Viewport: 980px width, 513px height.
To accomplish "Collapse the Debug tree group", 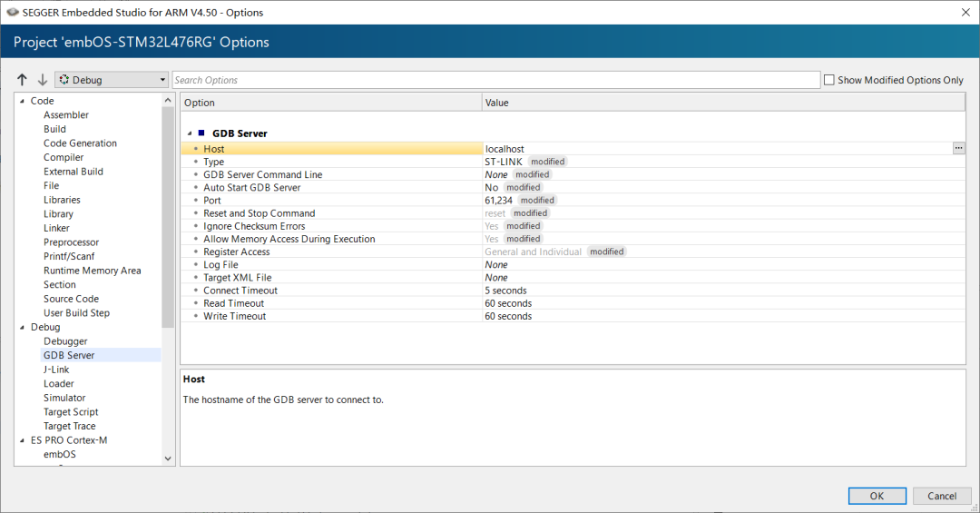I will point(22,327).
